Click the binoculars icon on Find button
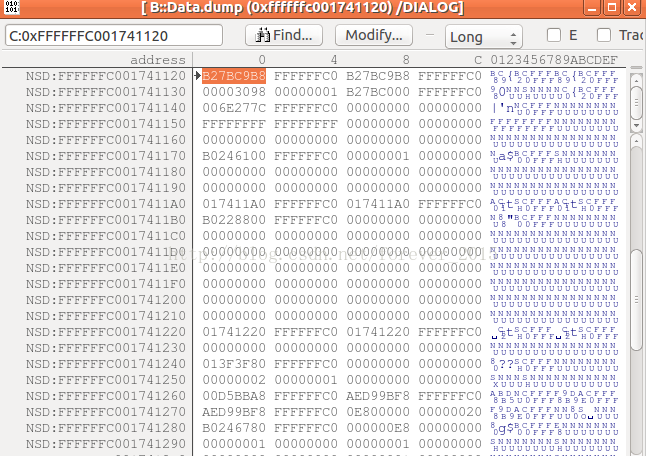Screen dimensions: 646x456 coord(262,35)
